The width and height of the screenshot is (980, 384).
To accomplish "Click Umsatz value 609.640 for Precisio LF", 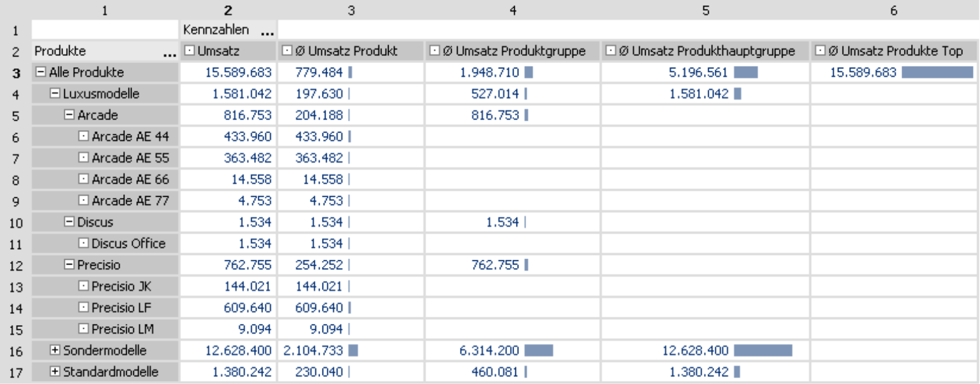I will [247, 307].
